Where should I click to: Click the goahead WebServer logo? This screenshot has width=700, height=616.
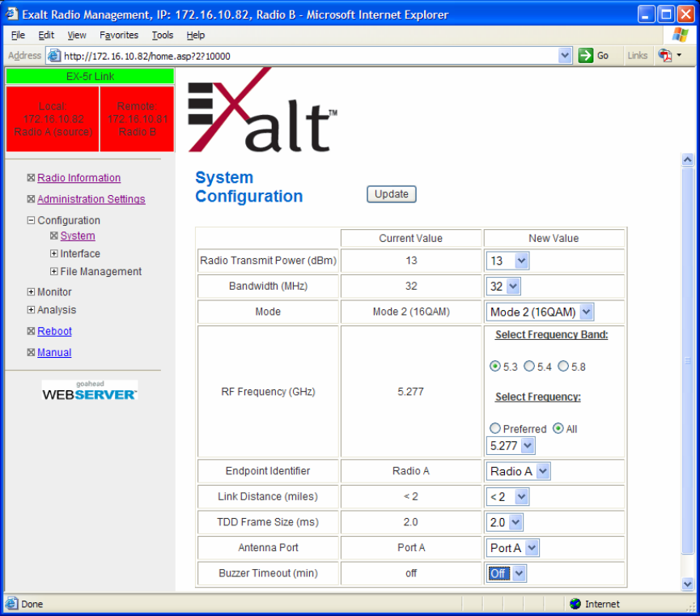coord(89,390)
